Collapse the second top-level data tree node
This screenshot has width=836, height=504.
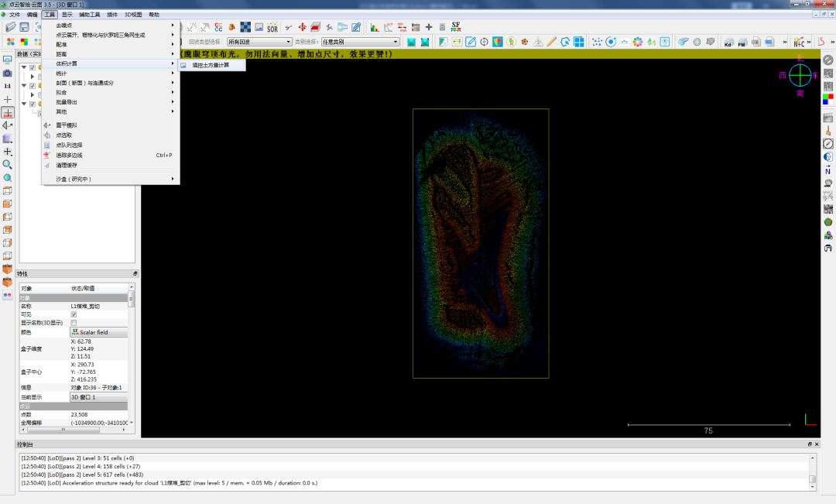click(x=24, y=86)
